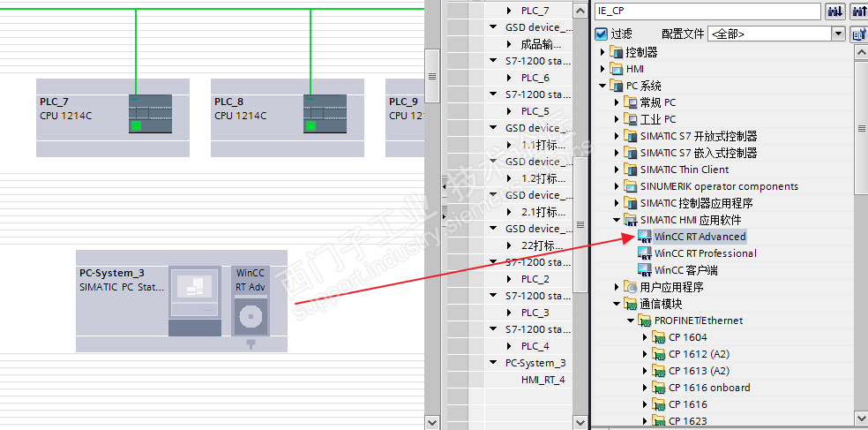Click the SIMATIC S7 开放式控制器 folder icon
The image size is (868, 430).
[x=631, y=136]
